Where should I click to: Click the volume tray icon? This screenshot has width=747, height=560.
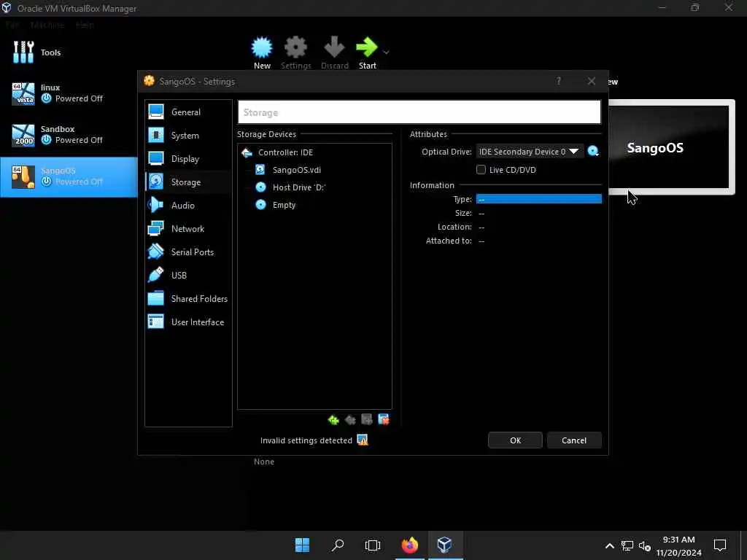click(645, 545)
